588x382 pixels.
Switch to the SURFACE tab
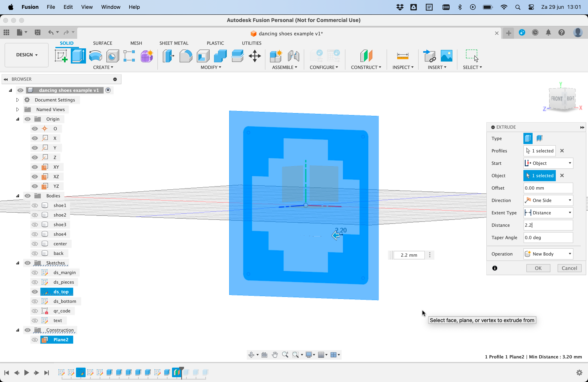102,43
